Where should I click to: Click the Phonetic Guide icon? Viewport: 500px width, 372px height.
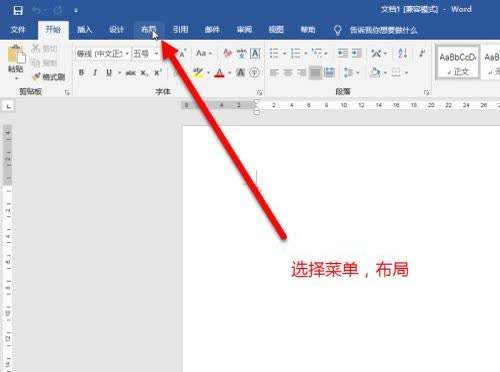point(242,53)
